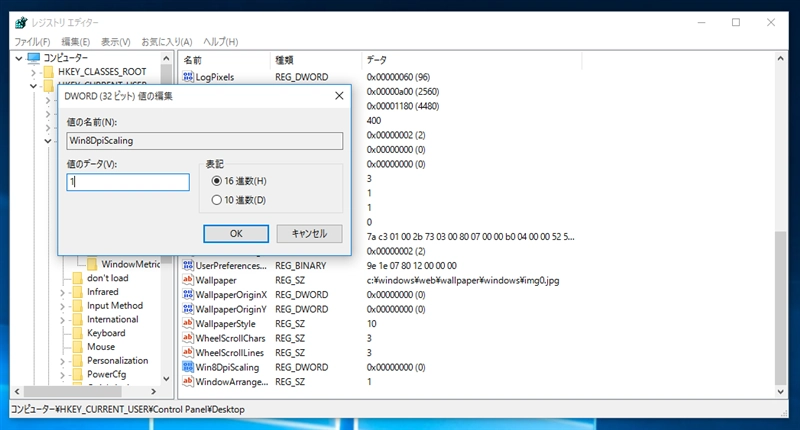Screen dimensions: 800x430
Task: Expand the Personalization key
Action: point(62,361)
